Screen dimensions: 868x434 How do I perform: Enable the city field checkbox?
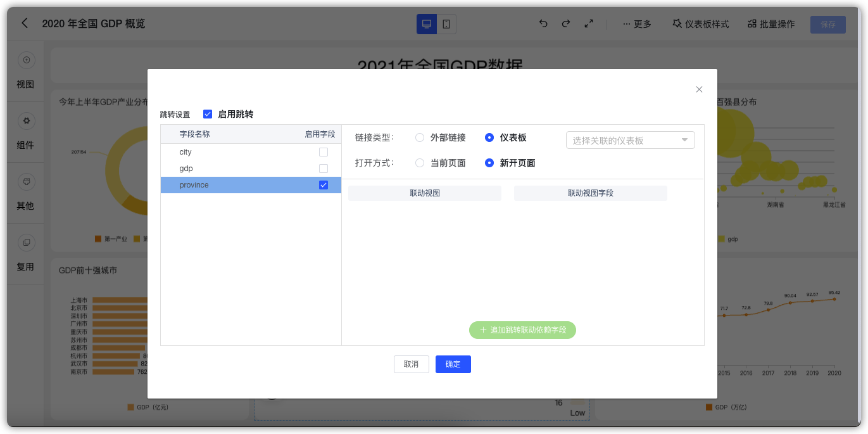pos(324,152)
